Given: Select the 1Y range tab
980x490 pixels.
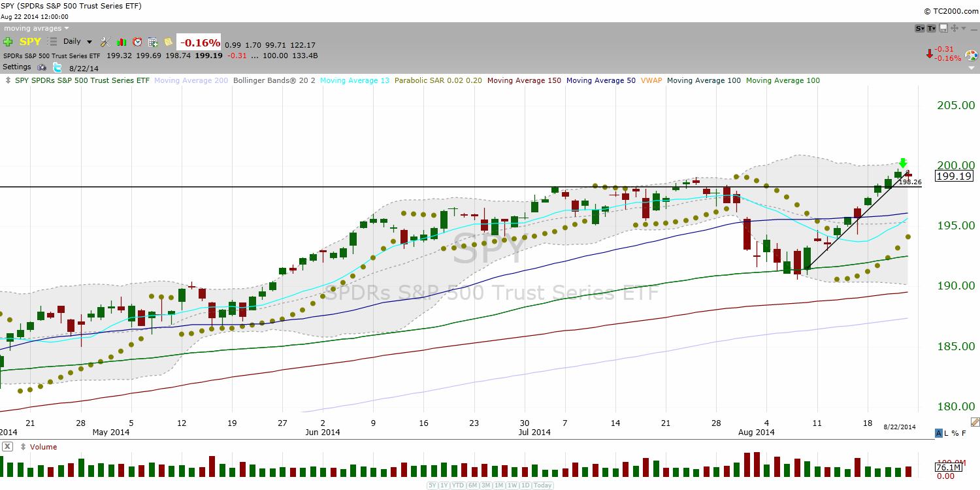Looking at the screenshot, I should pyautogui.click(x=444, y=485).
